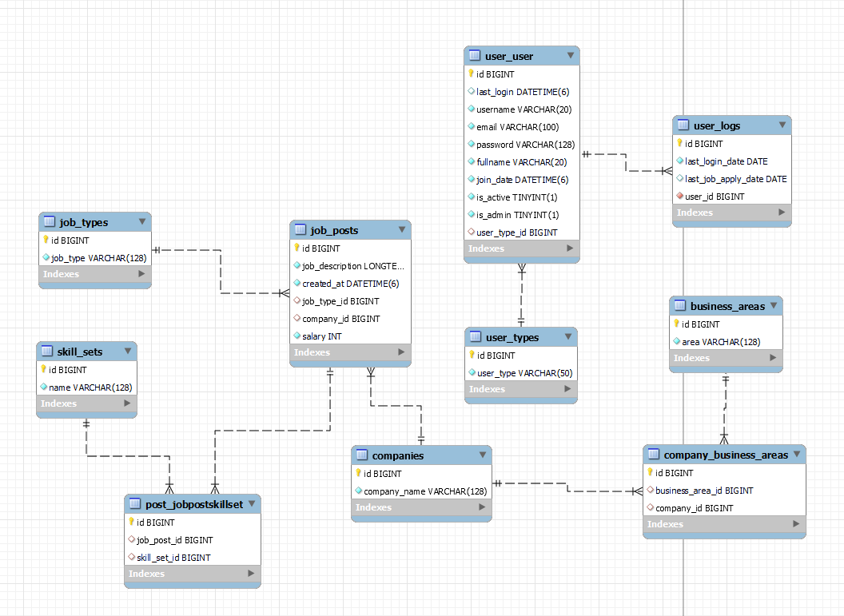Click the job_types table icon
The width and height of the screenshot is (844, 616).
(49, 221)
